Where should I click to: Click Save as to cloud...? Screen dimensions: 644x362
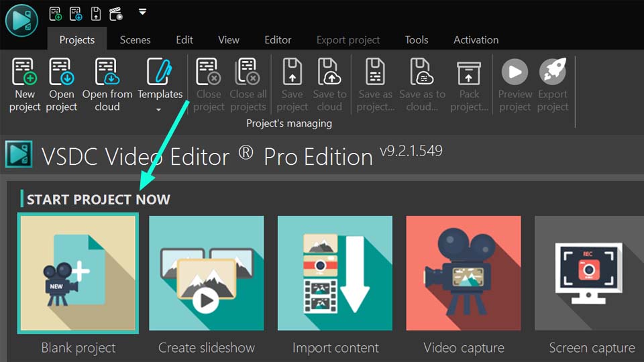[422, 84]
